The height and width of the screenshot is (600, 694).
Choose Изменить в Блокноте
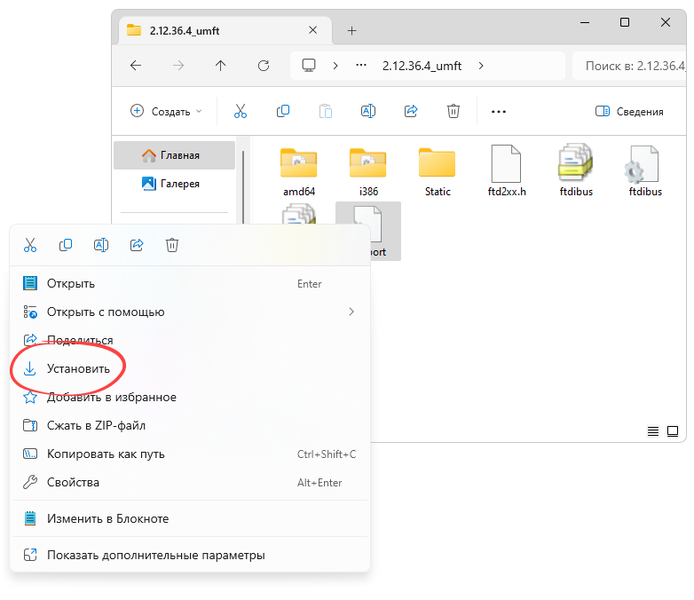click(x=190, y=518)
